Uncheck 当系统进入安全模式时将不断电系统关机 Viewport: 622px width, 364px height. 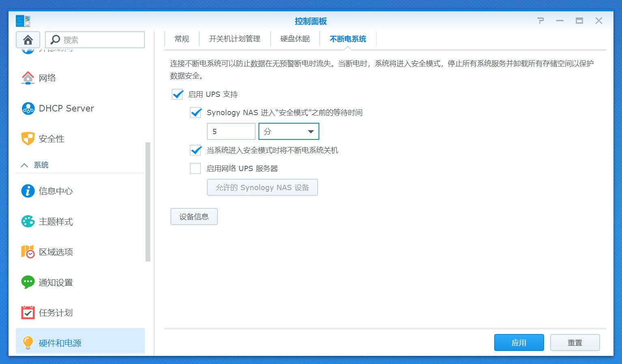pyautogui.click(x=196, y=150)
